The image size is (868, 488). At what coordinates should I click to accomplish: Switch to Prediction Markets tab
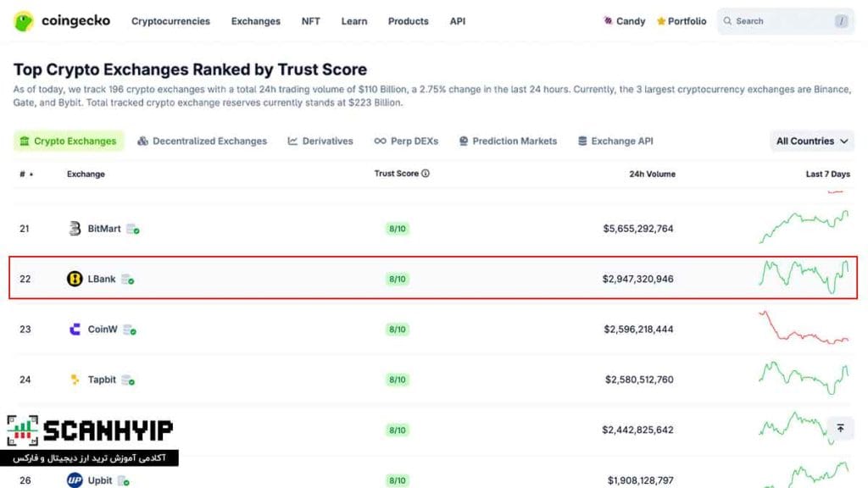pyautogui.click(x=508, y=141)
